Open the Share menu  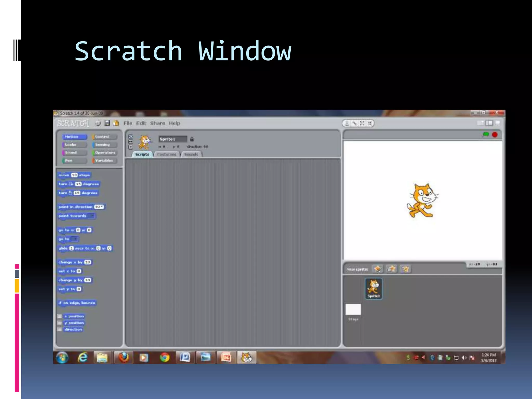tap(157, 123)
